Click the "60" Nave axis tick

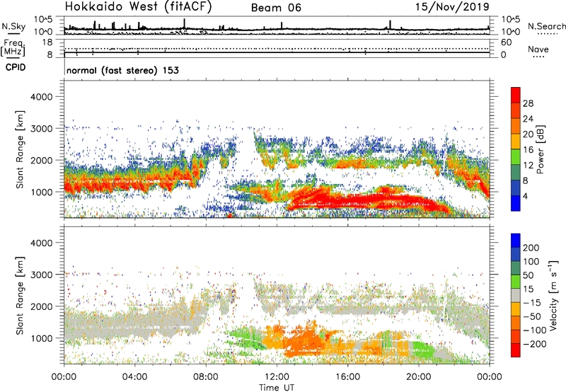(506, 42)
